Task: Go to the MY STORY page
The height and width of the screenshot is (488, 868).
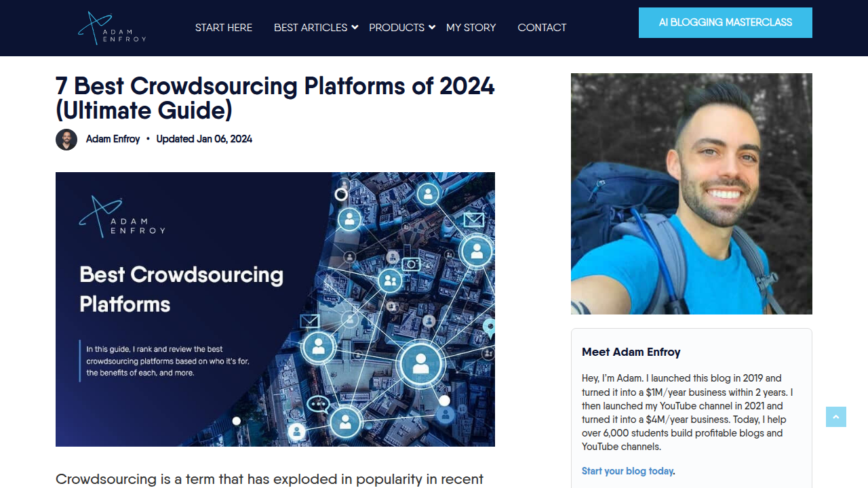Action: [x=471, y=28]
